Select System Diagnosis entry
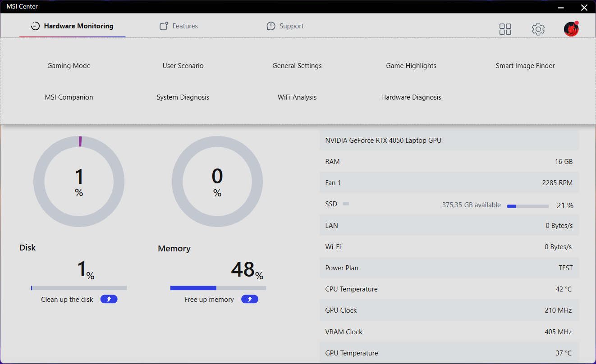The height and width of the screenshot is (364, 596). [x=183, y=97]
